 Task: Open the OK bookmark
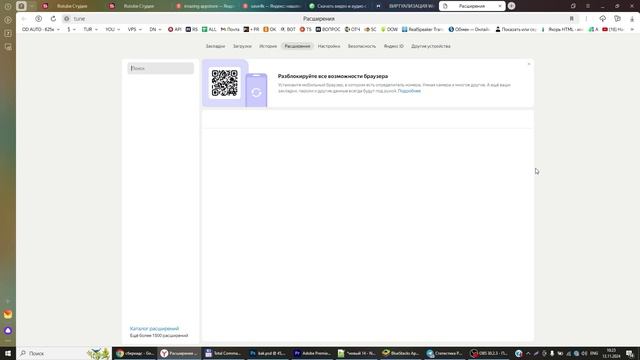tap(270, 29)
